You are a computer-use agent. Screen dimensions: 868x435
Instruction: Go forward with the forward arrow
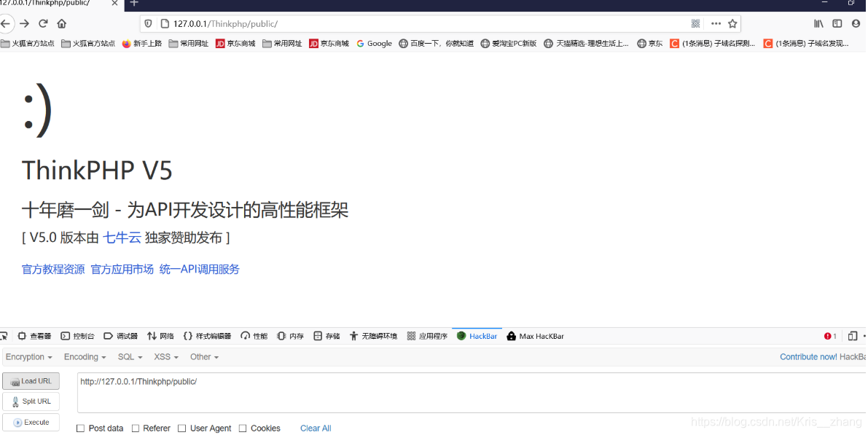24,24
